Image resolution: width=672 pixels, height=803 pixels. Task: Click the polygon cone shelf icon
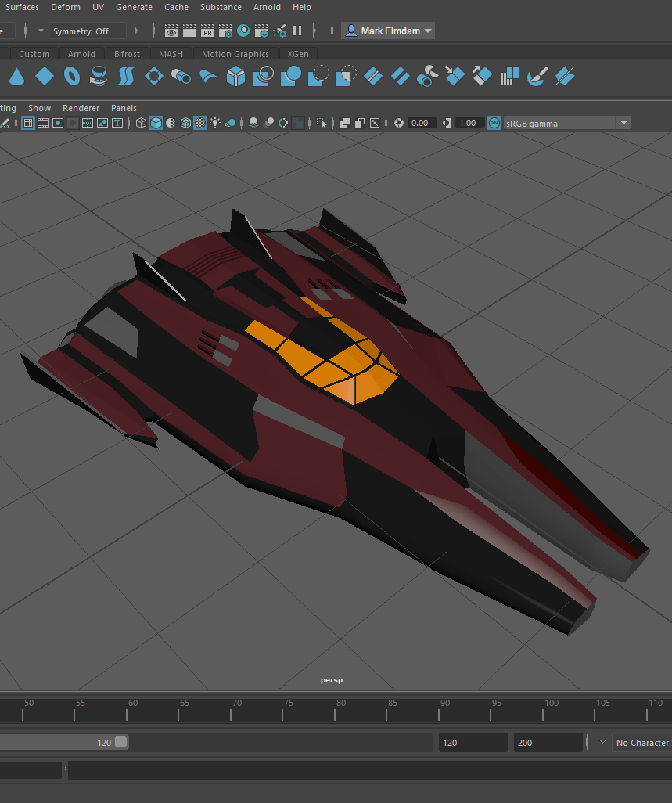click(17, 77)
